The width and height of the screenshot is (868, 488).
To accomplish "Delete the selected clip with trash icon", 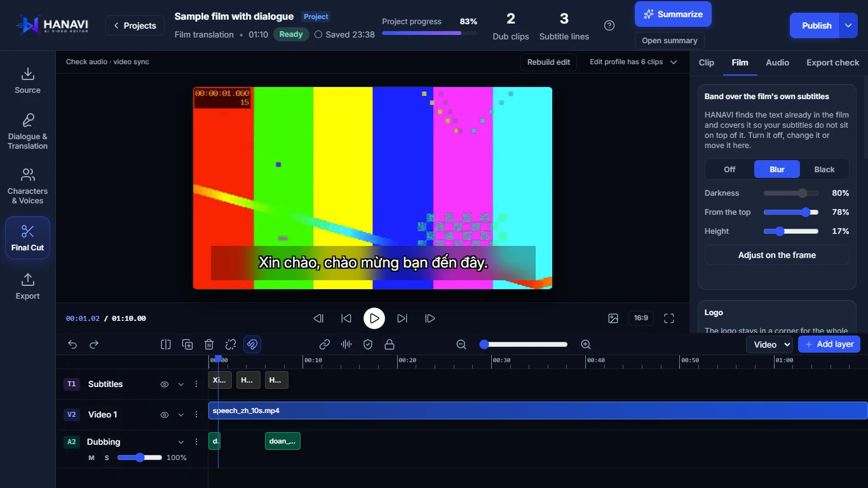I will point(209,344).
